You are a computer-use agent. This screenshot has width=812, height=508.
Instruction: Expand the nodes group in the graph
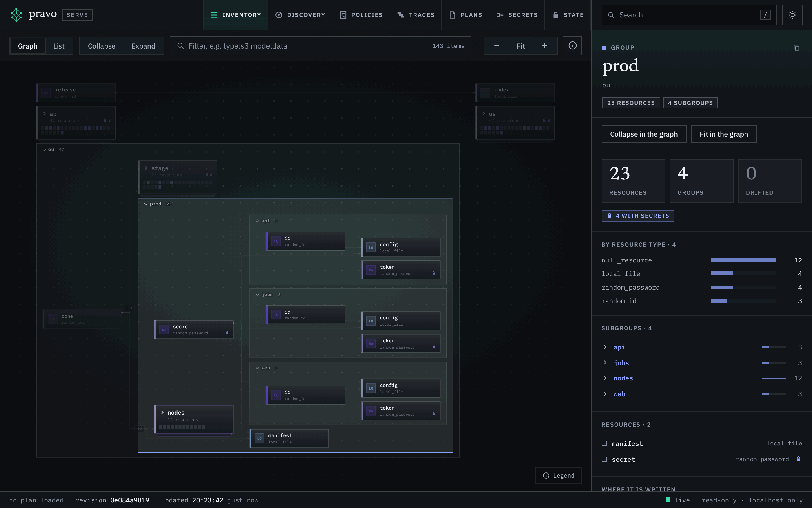pos(162,413)
